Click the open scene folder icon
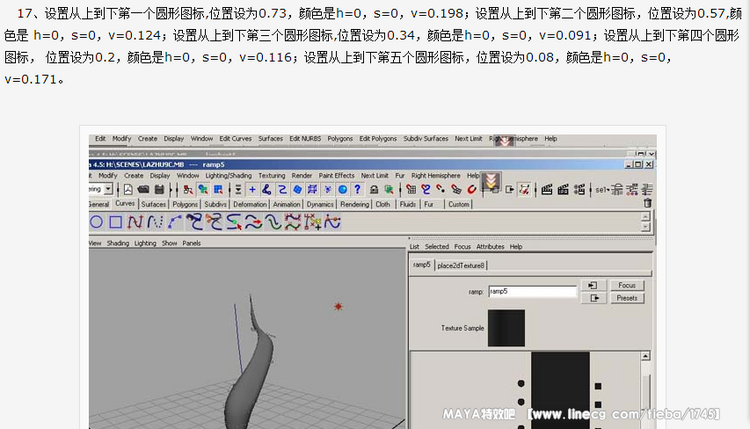The image size is (750, 429). (x=143, y=189)
